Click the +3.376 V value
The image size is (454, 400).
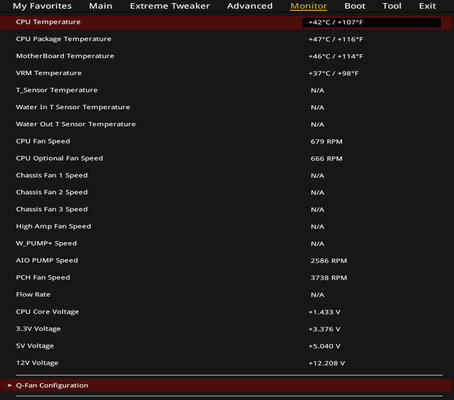324,329
